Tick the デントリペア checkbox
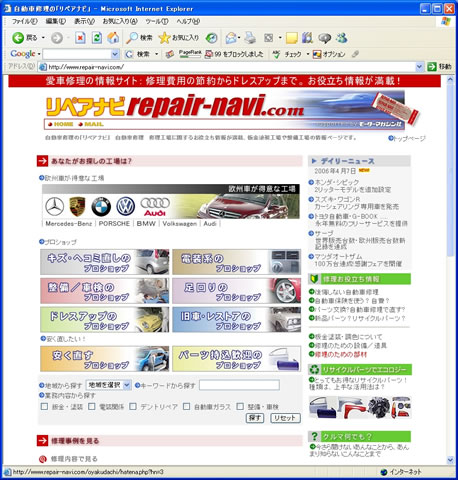The height and width of the screenshot is (480, 458). pos(133,406)
